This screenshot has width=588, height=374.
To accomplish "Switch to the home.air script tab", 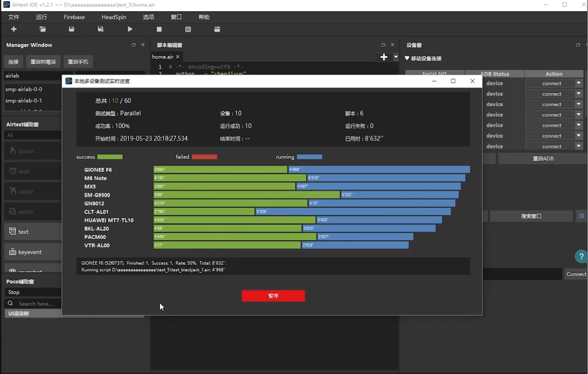I will pos(162,57).
